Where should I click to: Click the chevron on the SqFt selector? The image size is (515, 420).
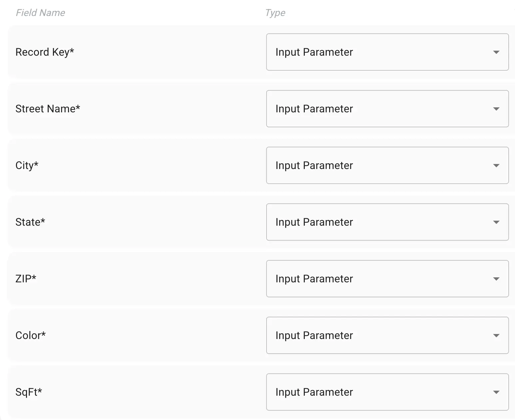(496, 392)
